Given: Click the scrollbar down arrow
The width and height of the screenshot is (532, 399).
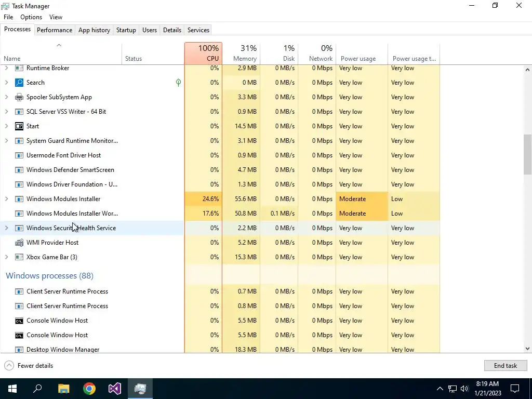Looking at the screenshot, I should click(x=527, y=349).
